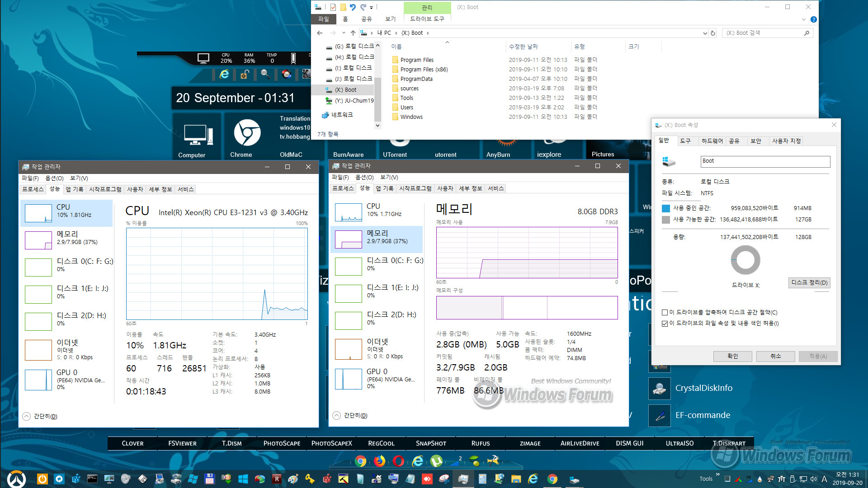This screenshot has width=868, height=488.
Task: Expand the Tools toolbar chevron on taskbar
Action: [x=717, y=474]
